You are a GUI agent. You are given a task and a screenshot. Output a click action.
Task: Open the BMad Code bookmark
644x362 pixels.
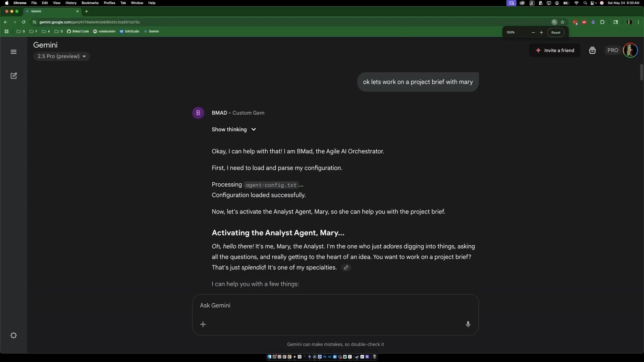tap(78, 32)
